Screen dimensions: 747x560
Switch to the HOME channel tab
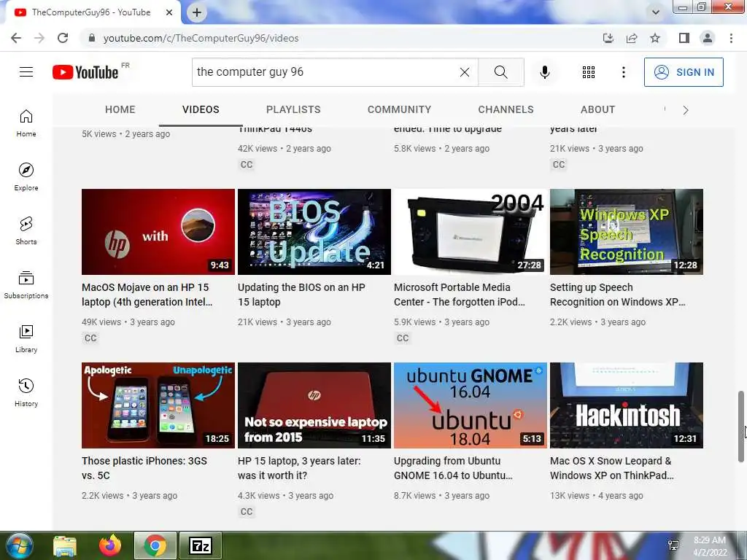120,109
